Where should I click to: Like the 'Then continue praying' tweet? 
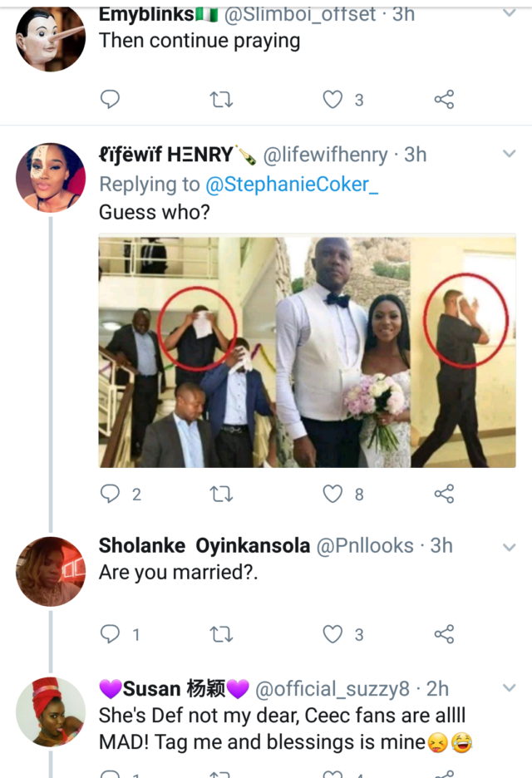click(x=333, y=100)
